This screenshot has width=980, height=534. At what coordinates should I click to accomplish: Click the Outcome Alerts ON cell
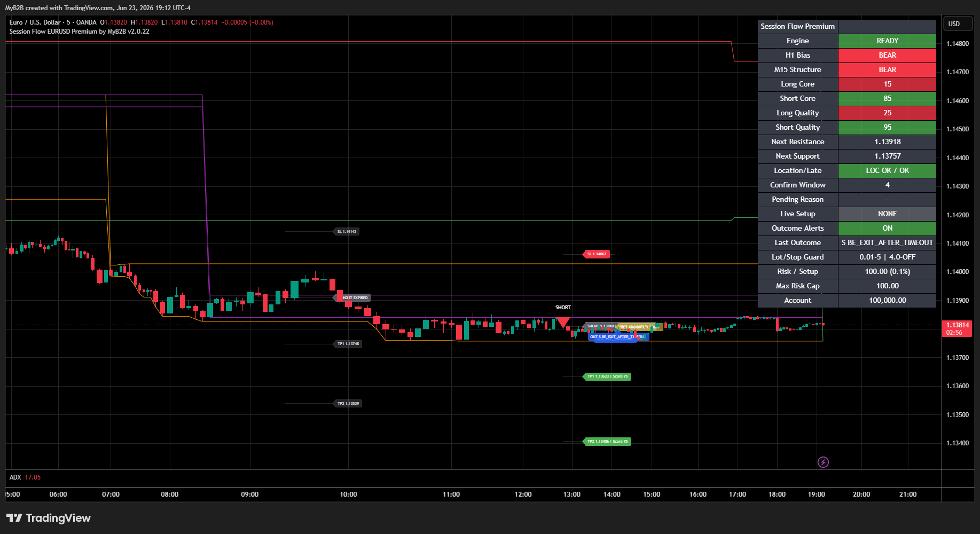[887, 229]
